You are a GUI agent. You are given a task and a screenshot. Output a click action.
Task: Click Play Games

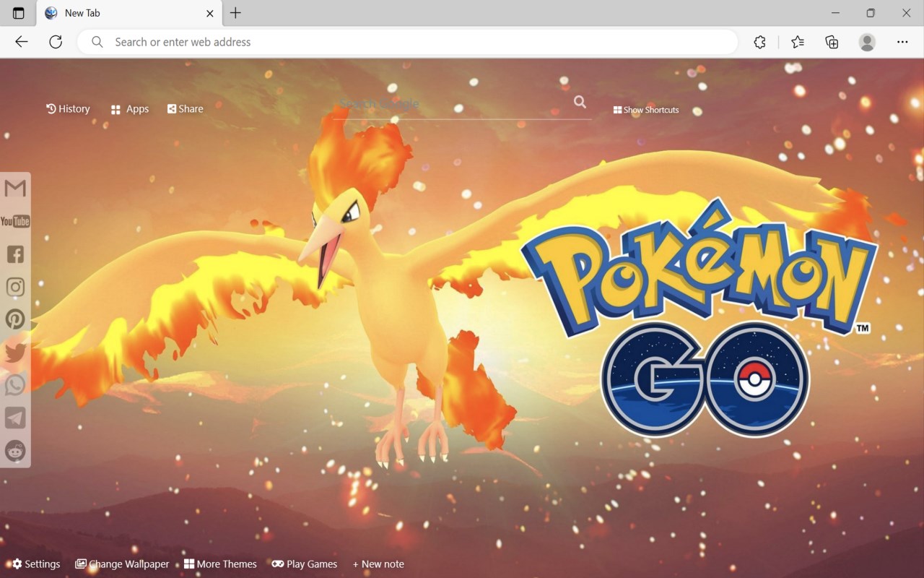(305, 564)
